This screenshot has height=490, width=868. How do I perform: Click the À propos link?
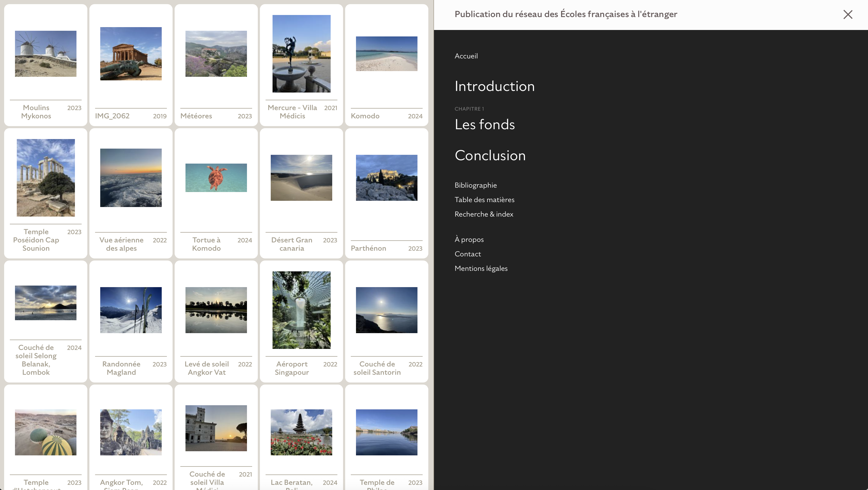click(x=469, y=239)
